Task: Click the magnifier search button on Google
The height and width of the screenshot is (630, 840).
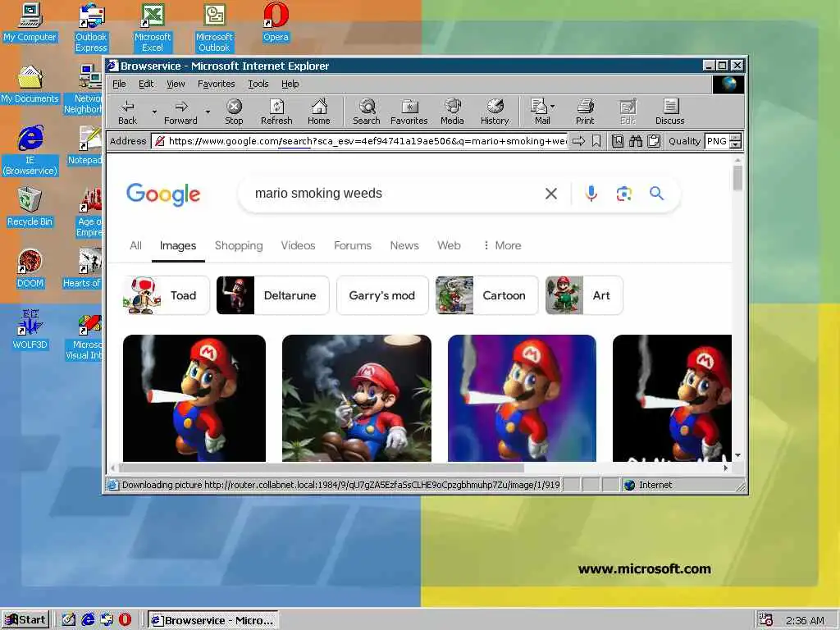Action: click(657, 194)
